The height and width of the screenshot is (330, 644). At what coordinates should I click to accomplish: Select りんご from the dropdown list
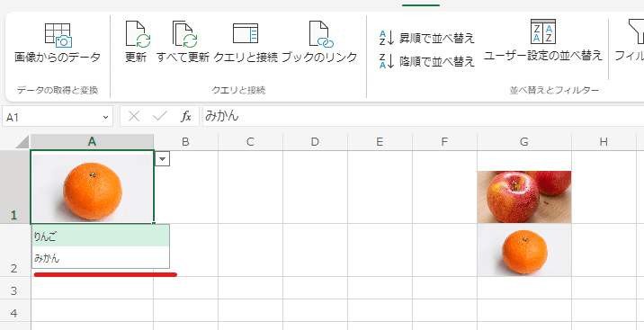point(101,236)
